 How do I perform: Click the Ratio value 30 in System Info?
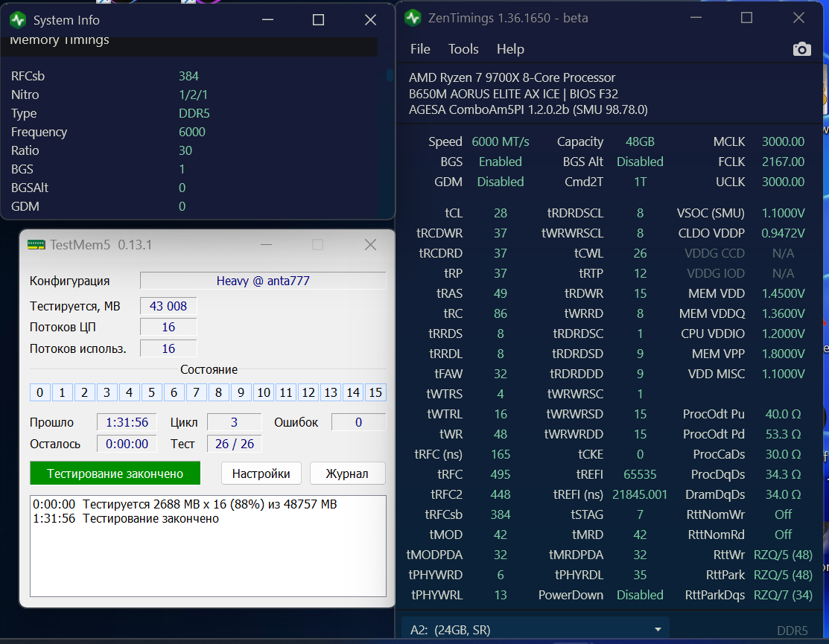[185, 150]
